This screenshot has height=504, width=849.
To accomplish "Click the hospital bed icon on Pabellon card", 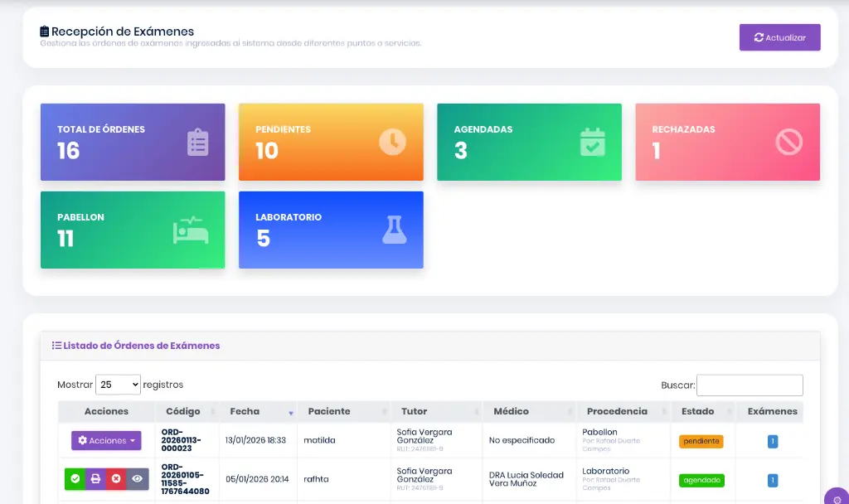I will 190,230.
